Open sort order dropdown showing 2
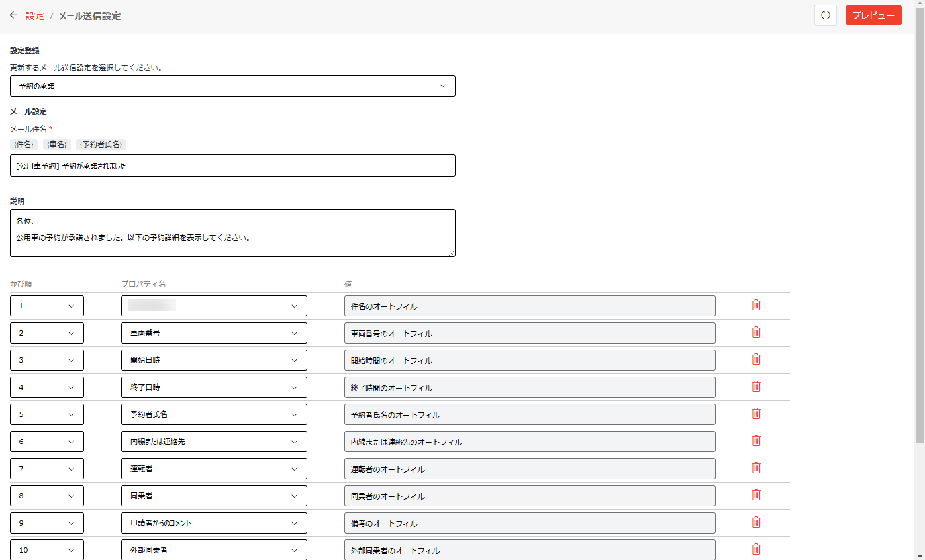 point(47,333)
